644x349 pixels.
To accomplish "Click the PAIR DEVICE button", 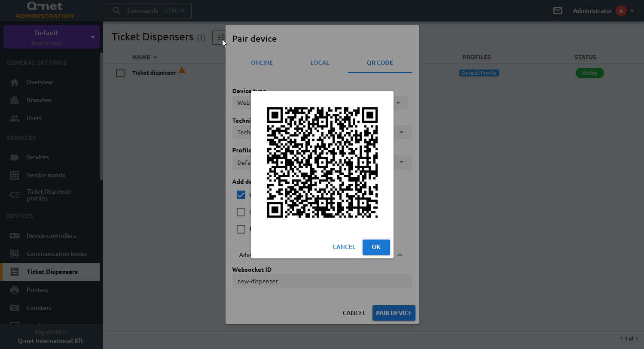I will pyautogui.click(x=394, y=313).
